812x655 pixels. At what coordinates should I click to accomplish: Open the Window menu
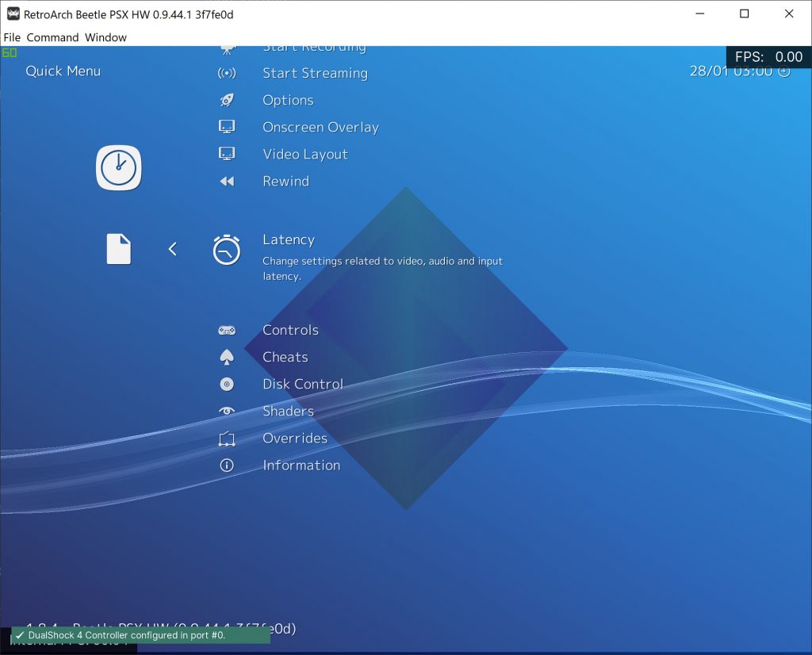pos(105,37)
